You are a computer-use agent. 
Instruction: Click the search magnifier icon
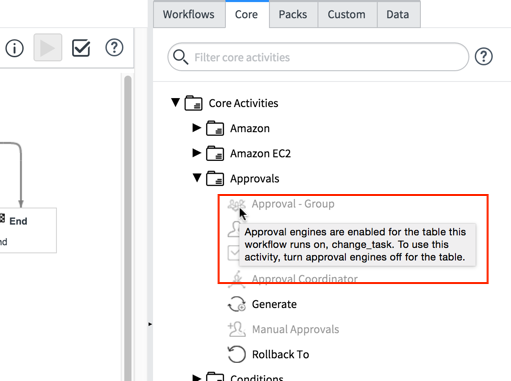(x=181, y=57)
